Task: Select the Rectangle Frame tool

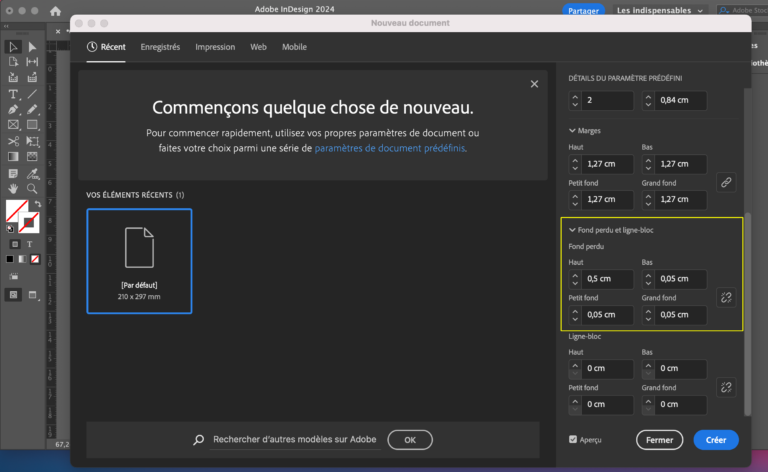Action: (13, 125)
